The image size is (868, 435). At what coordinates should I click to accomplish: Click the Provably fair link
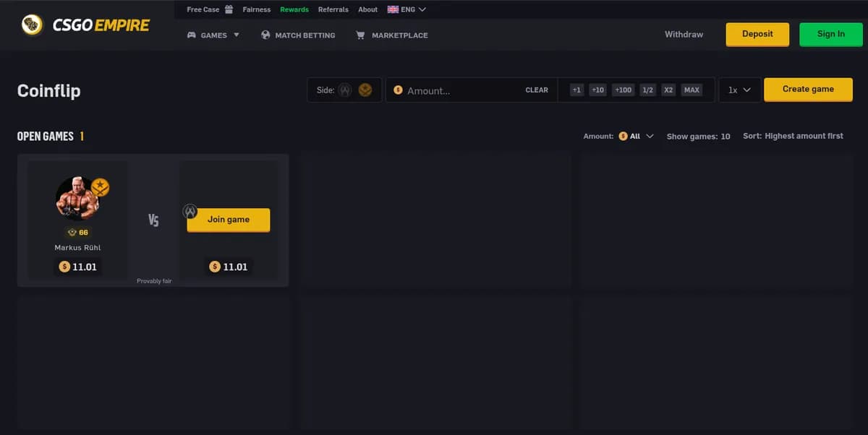pyautogui.click(x=154, y=281)
